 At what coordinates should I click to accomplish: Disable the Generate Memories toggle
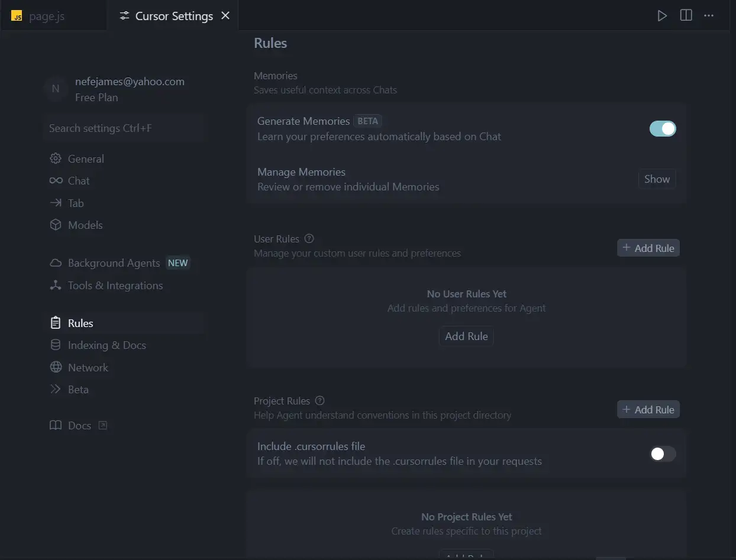point(663,128)
